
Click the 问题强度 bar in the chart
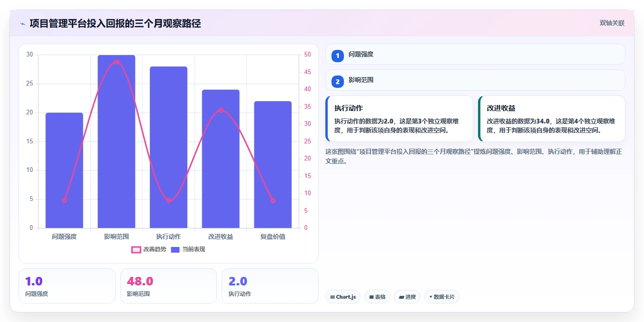pyautogui.click(x=64, y=170)
